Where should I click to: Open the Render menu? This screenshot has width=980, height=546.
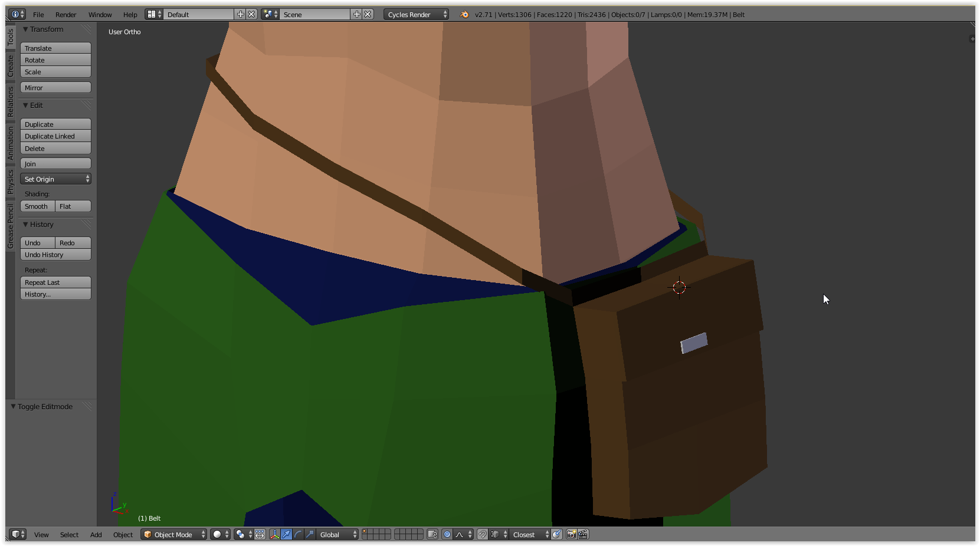click(x=65, y=14)
